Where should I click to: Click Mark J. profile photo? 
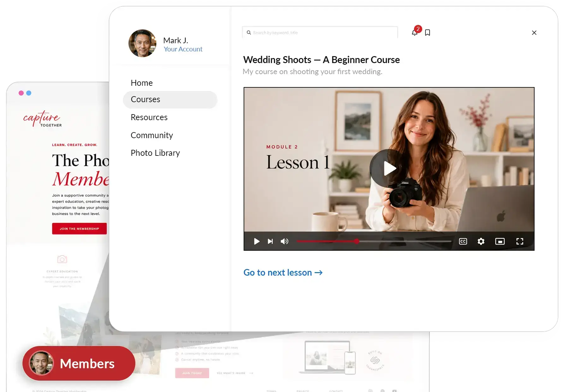pos(142,43)
